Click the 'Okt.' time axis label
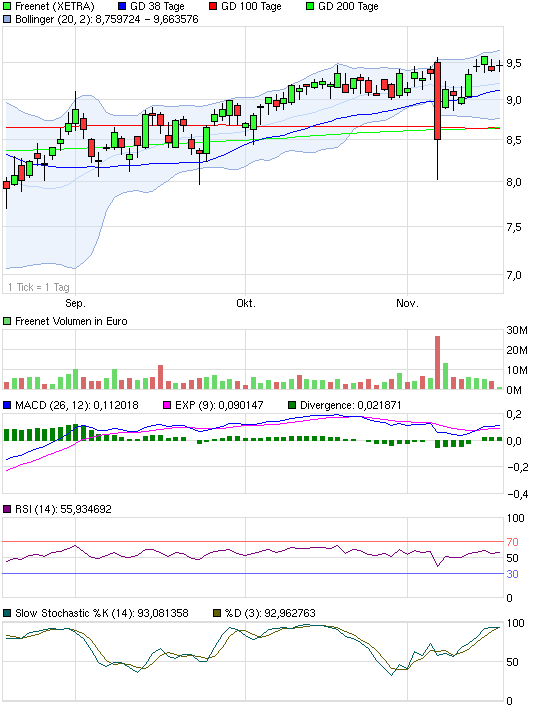Image resolution: width=545 pixels, height=710 pixels. [246, 303]
